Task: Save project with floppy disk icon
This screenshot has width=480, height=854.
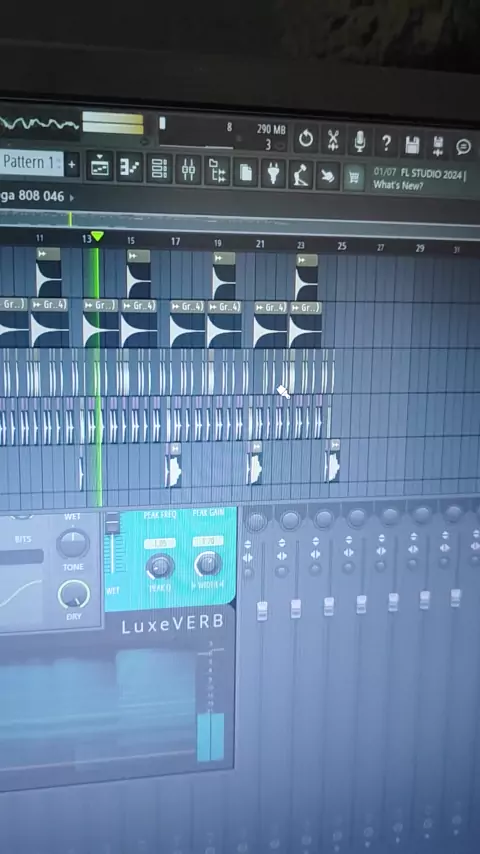Action: coord(412,144)
